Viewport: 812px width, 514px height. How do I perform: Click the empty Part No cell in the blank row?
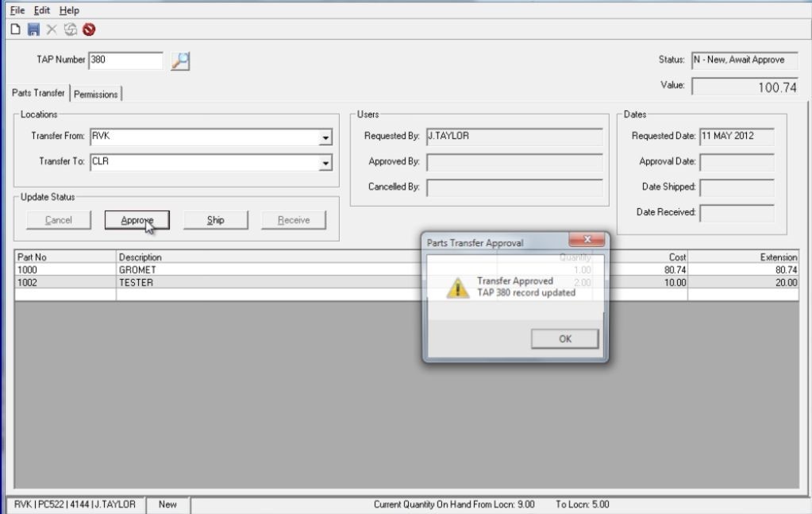(x=65, y=295)
